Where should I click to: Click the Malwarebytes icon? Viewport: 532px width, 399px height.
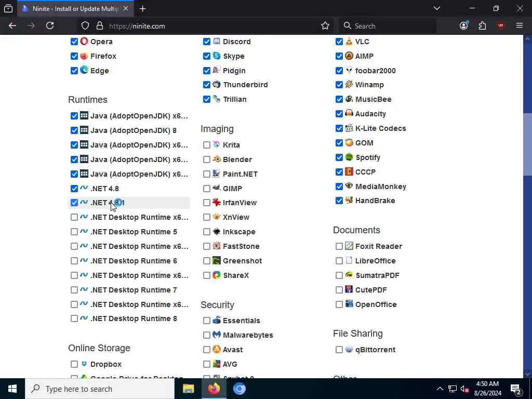click(x=217, y=335)
